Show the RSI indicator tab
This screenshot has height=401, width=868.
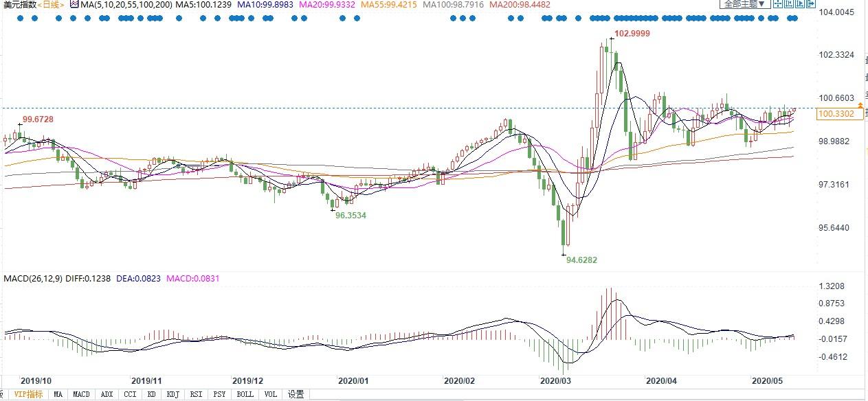click(x=197, y=395)
